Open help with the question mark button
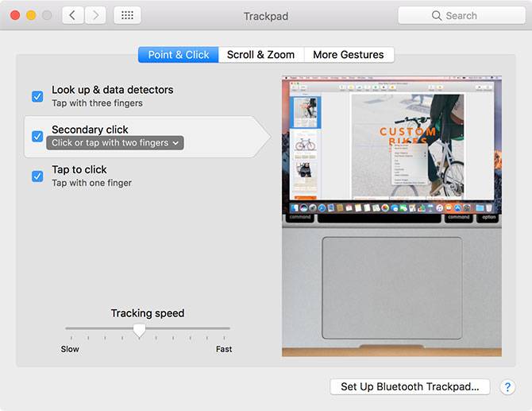The image size is (532, 411). [507, 387]
